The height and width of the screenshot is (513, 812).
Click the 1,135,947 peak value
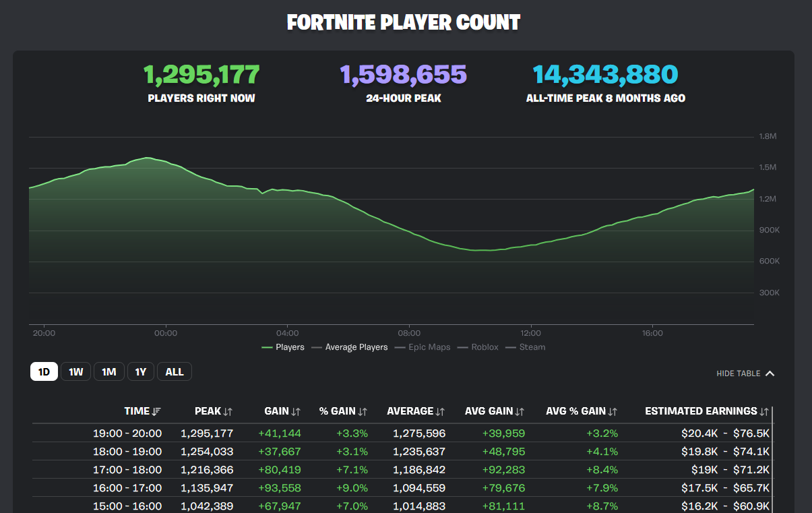tap(207, 487)
